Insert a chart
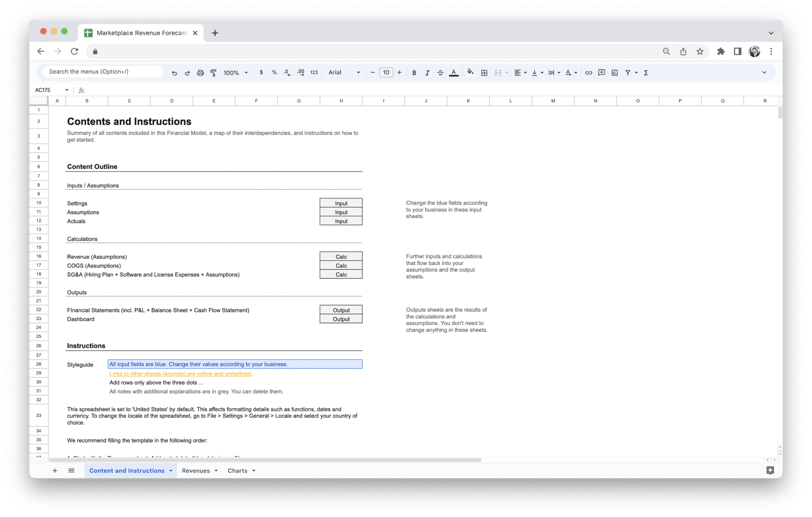 pos(615,72)
